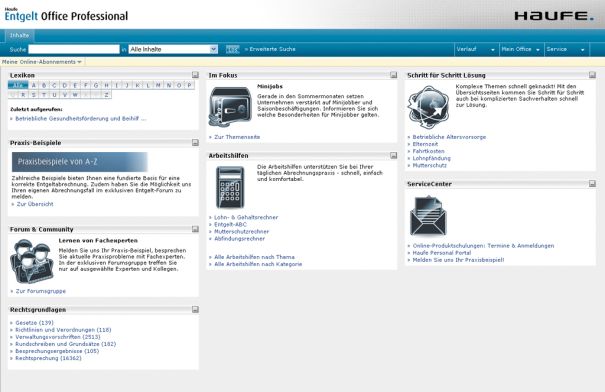The image size is (605, 392).
Task: Click the envelope icon in ServiceCenter
Action: (428, 216)
